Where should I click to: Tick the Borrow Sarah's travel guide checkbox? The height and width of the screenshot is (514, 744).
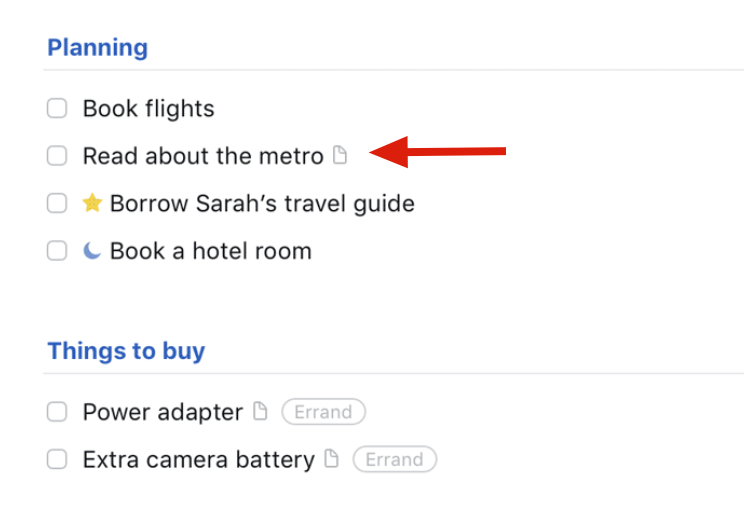[x=57, y=203]
